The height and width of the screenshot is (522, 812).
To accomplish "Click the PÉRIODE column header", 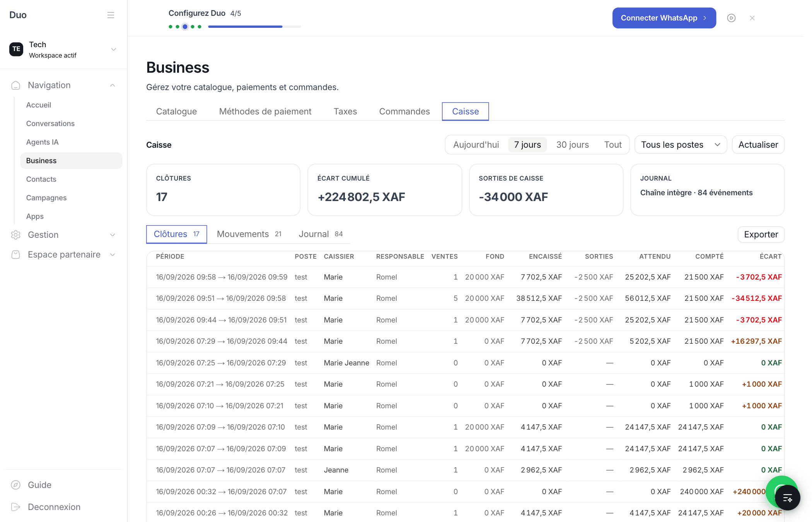I will pyautogui.click(x=170, y=256).
